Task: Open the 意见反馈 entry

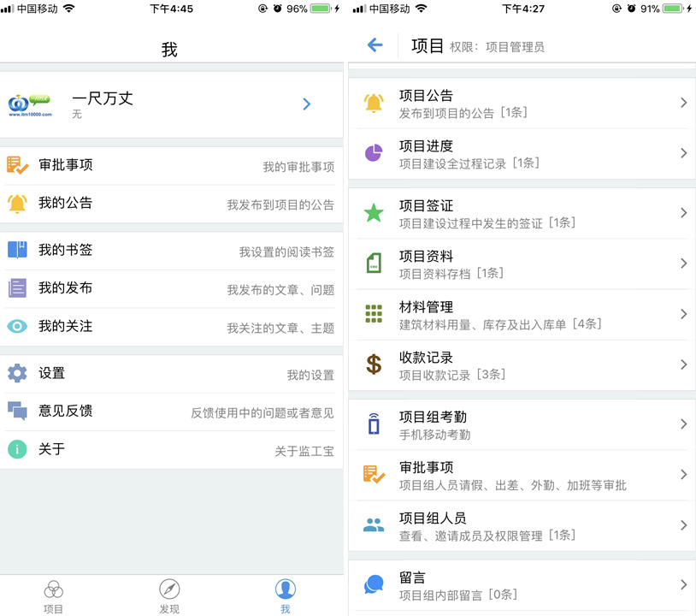Action: [171, 412]
